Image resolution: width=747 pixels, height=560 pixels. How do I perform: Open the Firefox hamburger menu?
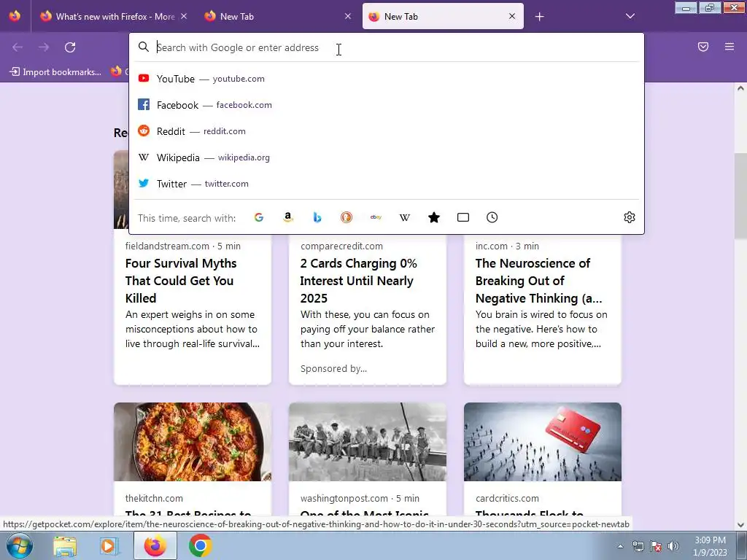tap(729, 47)
